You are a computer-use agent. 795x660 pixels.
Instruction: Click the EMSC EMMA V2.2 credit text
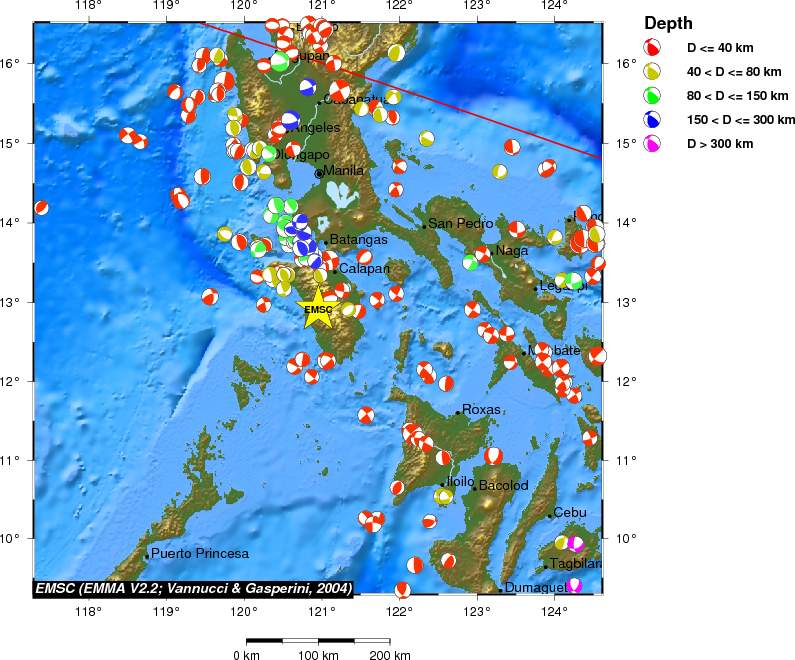pos(193,589)
